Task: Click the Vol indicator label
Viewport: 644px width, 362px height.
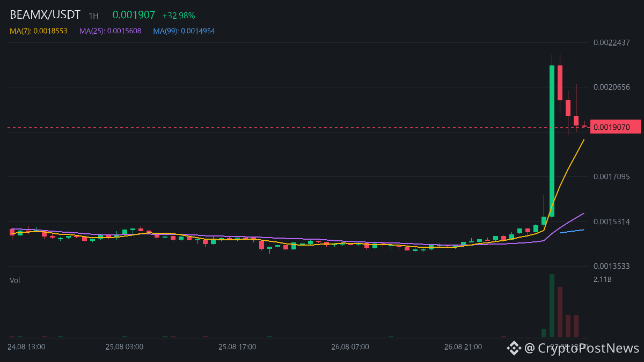Action: pyautogui.click(x=14, y=280)
